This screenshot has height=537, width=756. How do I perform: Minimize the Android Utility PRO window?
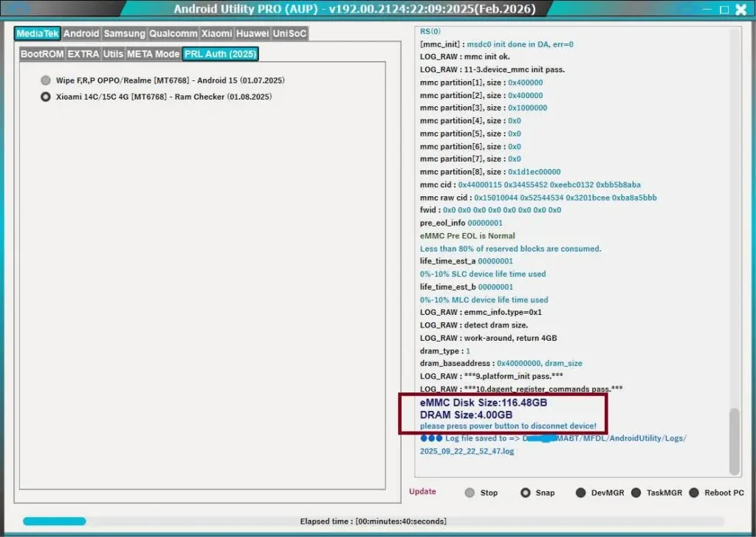click(708, 10)
